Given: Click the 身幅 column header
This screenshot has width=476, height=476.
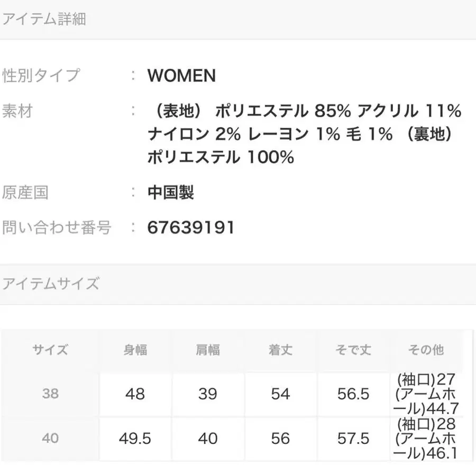Looking at the screenshot, I should (135, 350).
